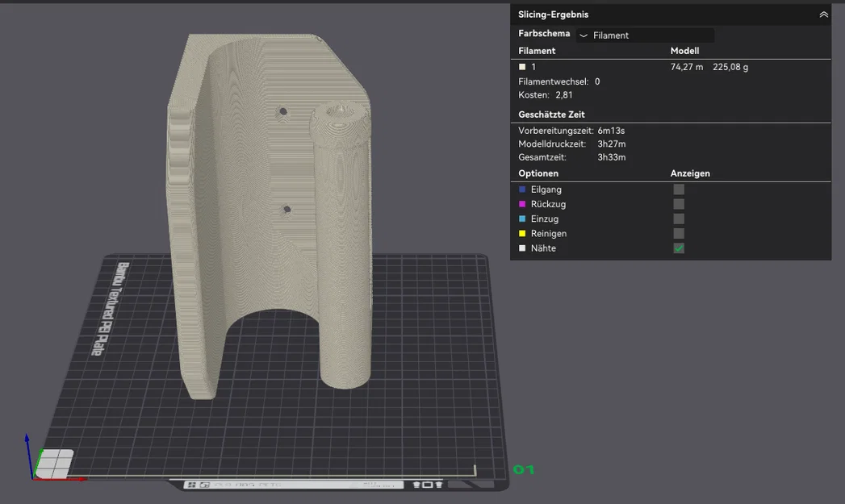Click the Slicing-Ergebnis panel title

coord(553,15)
